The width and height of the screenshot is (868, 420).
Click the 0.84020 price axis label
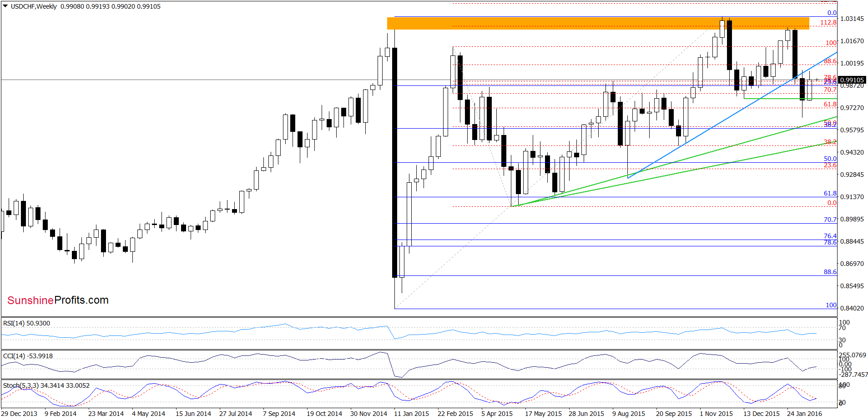pos(852,308)
